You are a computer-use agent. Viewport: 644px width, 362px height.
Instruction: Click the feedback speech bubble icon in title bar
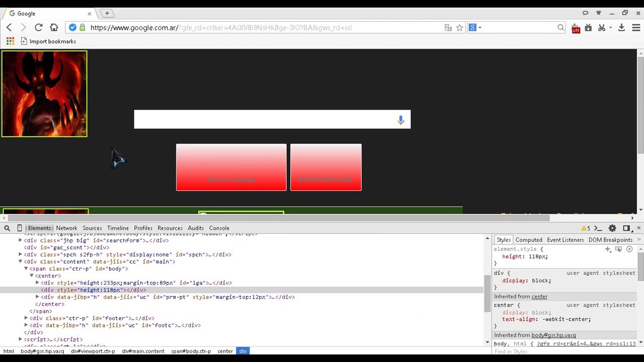pos(585,13)
